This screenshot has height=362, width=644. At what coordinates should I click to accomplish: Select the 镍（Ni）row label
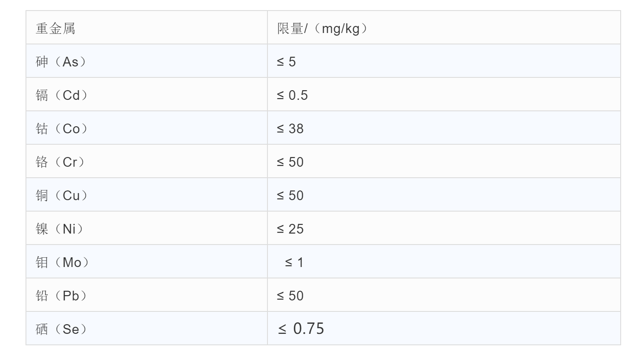tap(59, 229)
